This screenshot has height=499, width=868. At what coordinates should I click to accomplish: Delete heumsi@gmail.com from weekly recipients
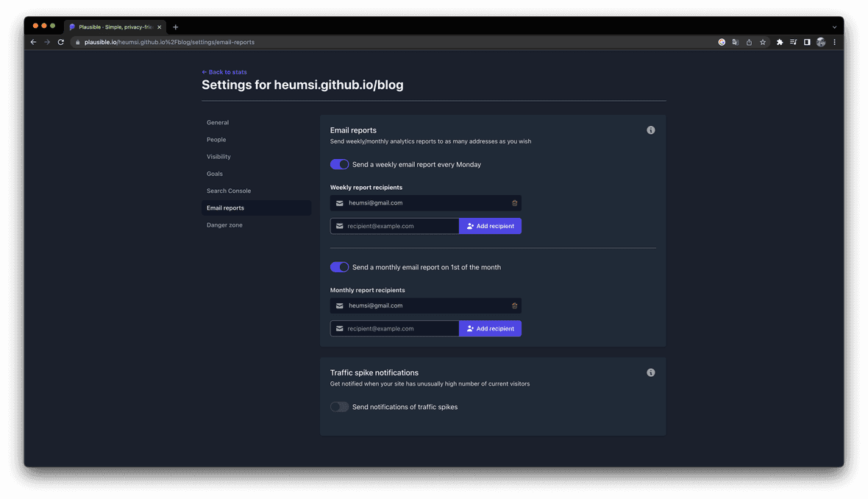pyautogui.click(x=514, y=203)
